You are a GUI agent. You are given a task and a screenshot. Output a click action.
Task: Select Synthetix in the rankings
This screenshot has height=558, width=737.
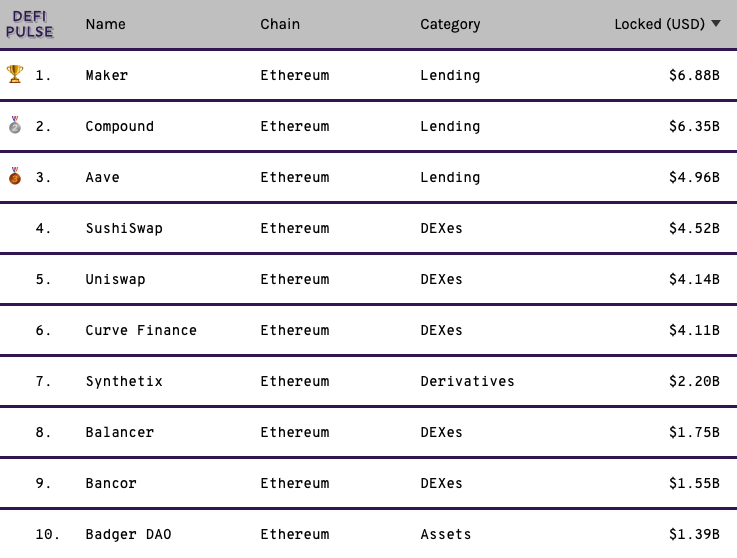tap(124, 381)
